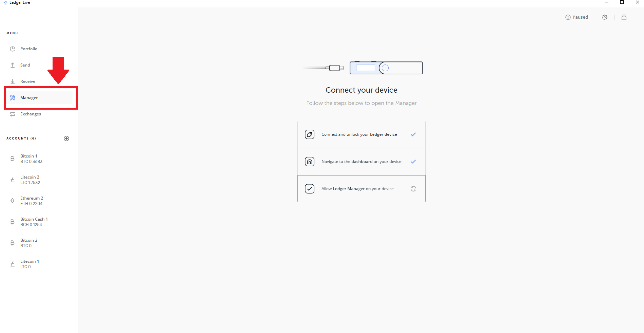Click the Ledger Live title bar logo
The image size is (644, 333).
[5, 2]
